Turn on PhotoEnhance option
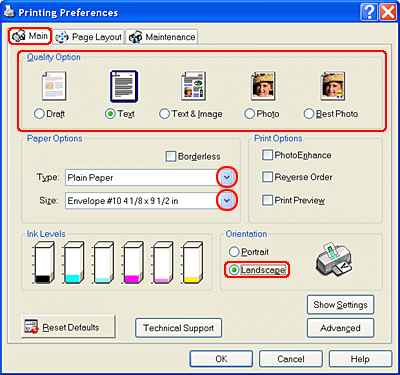The height and width of the screenshot is (375, 400). 267,155
